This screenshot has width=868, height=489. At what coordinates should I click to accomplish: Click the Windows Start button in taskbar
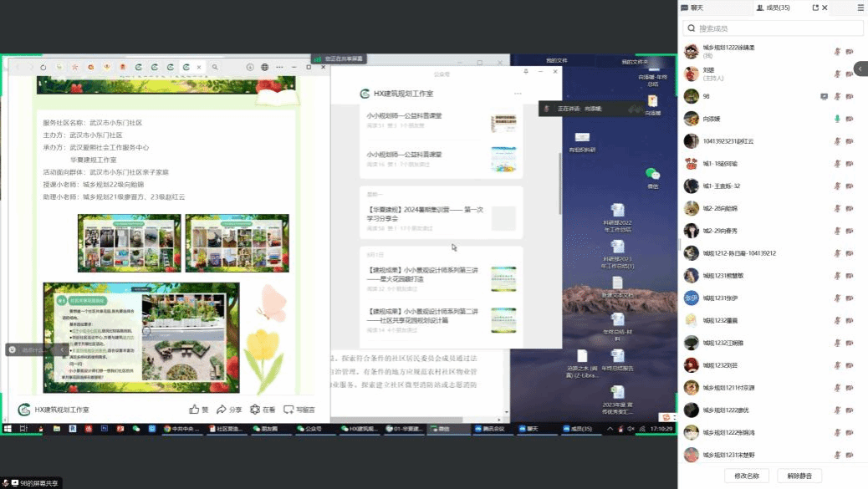point(8,429)
